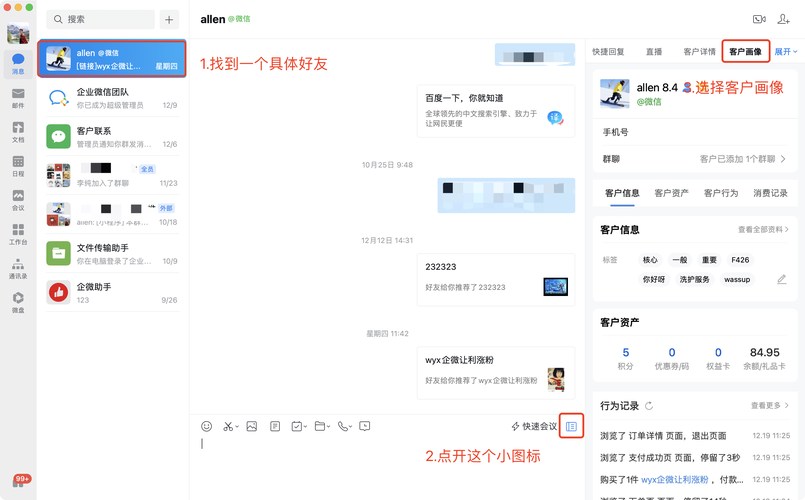
Task: Open the emoji picker in chat toolbar
Action: (x=206, y=426)
